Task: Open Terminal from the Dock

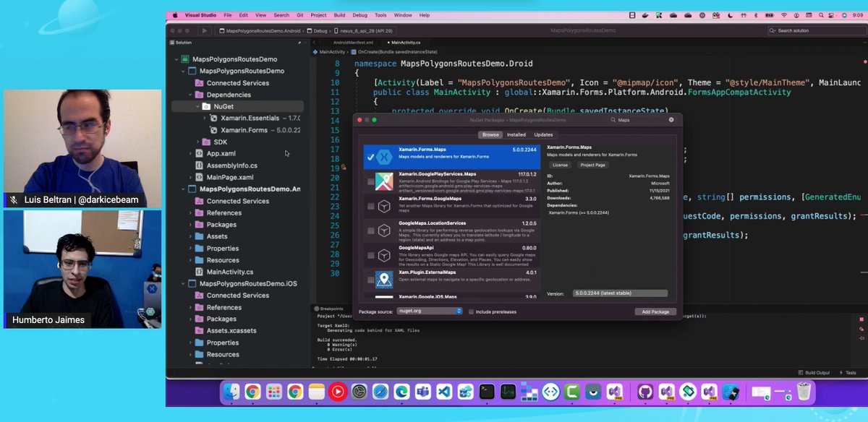Action: (x=487, y=392)
